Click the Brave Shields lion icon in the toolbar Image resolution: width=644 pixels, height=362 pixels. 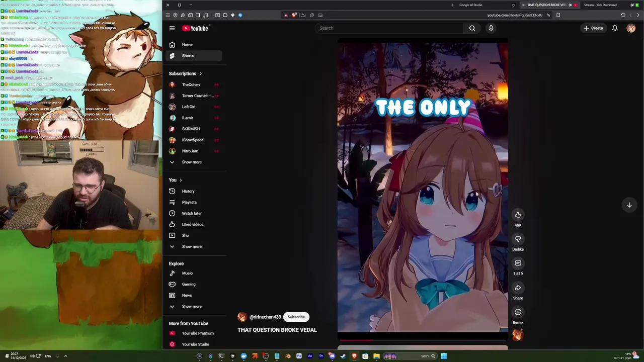294,15
